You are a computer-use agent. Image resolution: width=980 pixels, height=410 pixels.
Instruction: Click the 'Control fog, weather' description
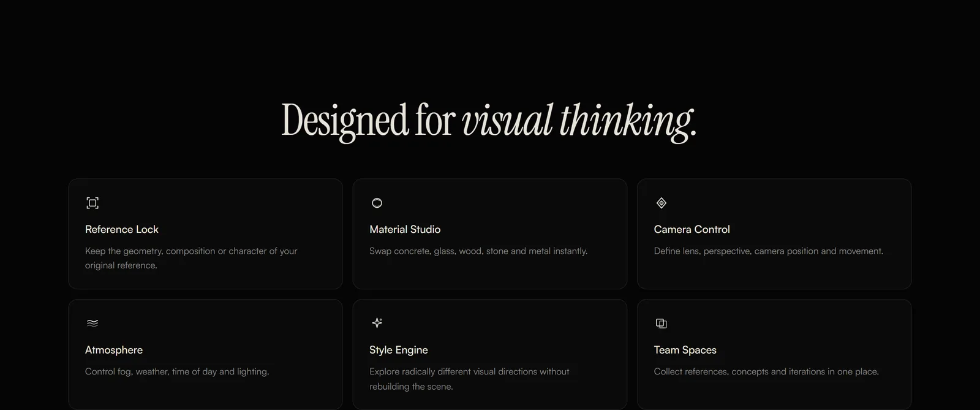pyautogui.click(x=177, y=371)
